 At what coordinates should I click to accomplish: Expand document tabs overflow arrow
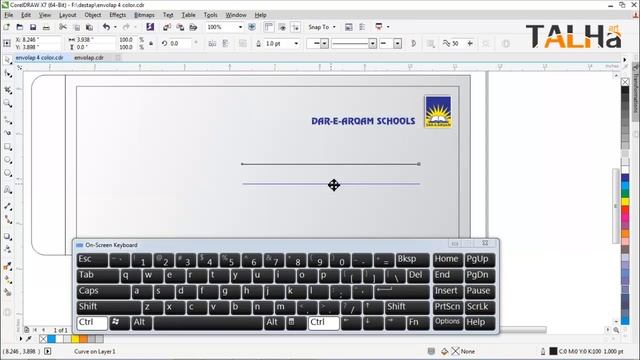click(x=624, y=60)
